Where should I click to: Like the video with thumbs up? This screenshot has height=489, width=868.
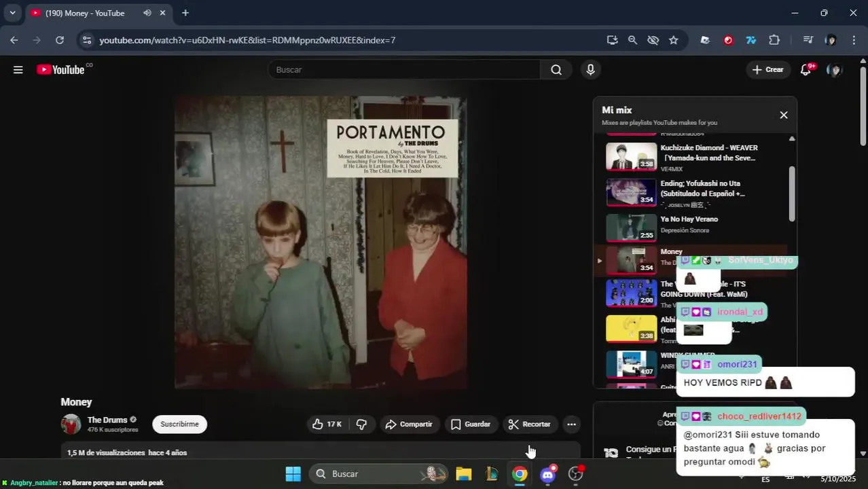click(x=327, y=424)
